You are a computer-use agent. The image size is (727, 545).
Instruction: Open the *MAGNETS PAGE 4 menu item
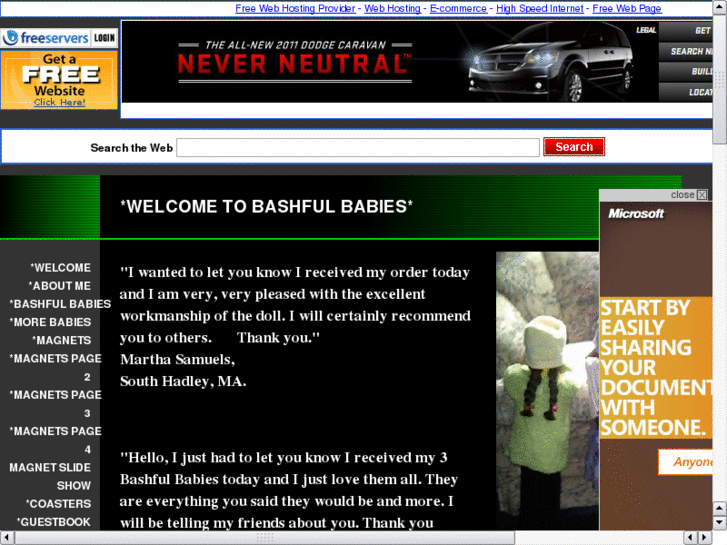pos(55,440)
